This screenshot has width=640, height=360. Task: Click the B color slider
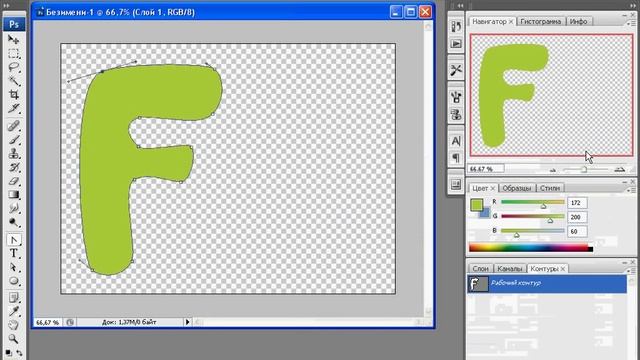tap(533, 231)
